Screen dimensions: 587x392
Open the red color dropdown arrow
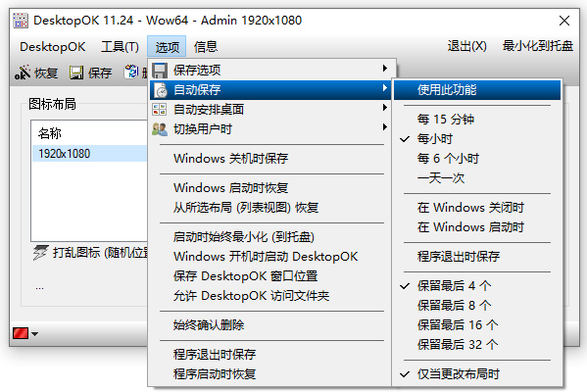pos(35,333)
